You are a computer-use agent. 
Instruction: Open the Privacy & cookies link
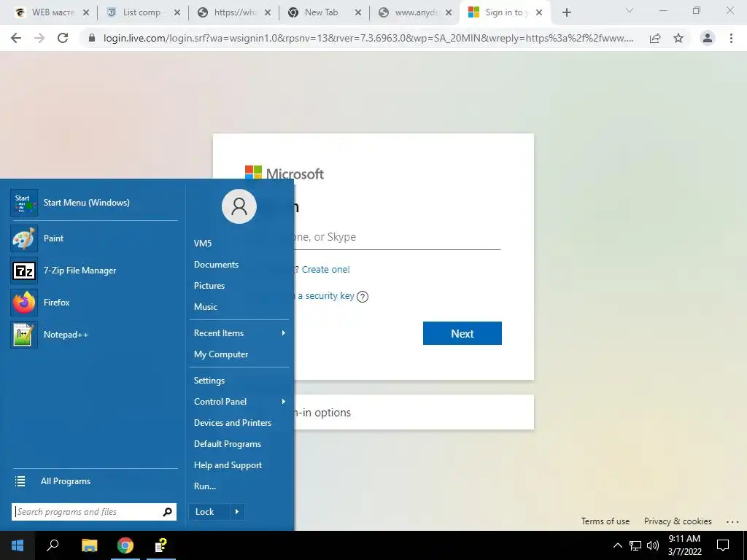click(678, 521)
